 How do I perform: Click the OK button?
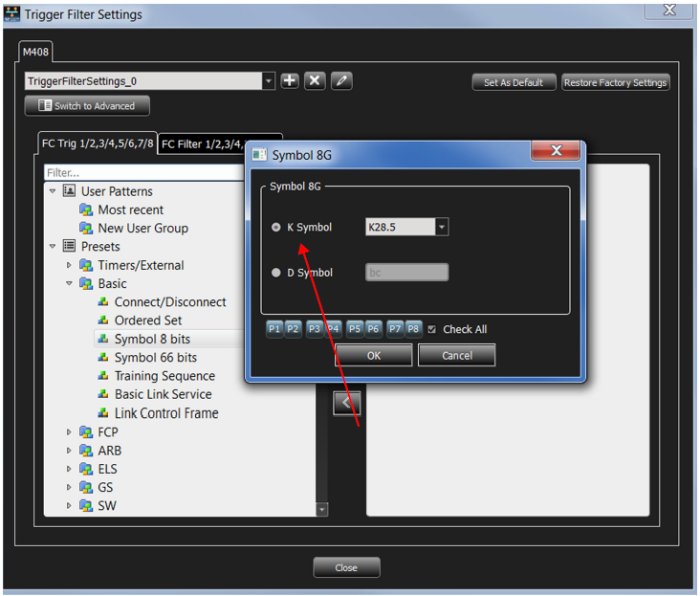374,356
